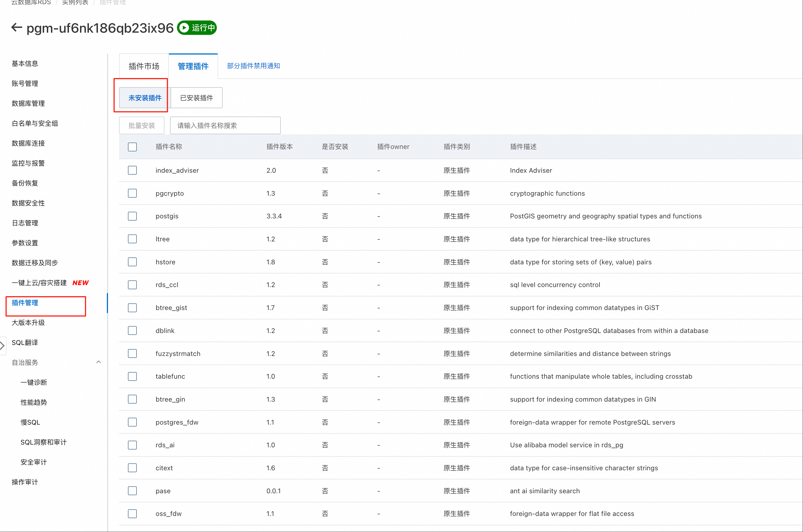The height and width of the screenshot is (532, 803).
Task: Click the back arrow beside instance name
Action: click(x=17, y=27)
